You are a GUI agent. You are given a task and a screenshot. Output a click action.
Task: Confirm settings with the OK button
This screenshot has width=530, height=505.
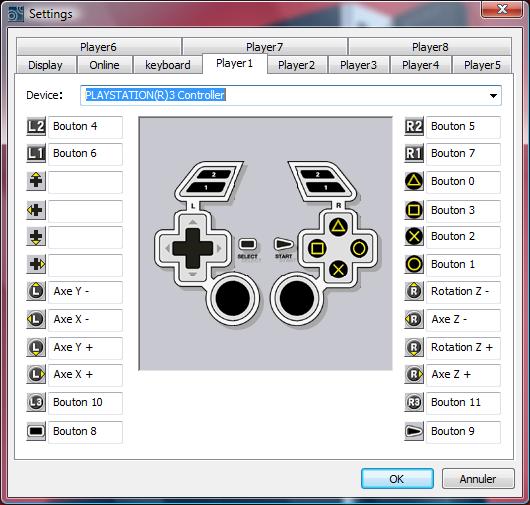coord(397,479)
